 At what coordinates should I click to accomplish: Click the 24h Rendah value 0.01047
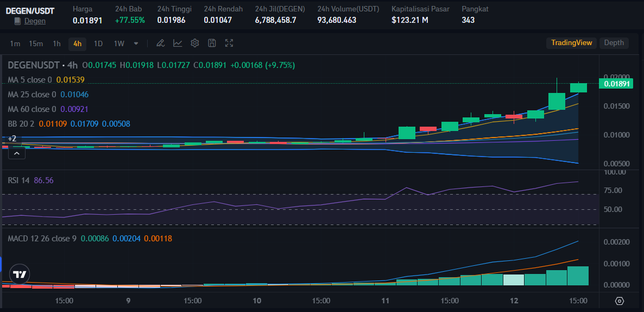[218, 20]
